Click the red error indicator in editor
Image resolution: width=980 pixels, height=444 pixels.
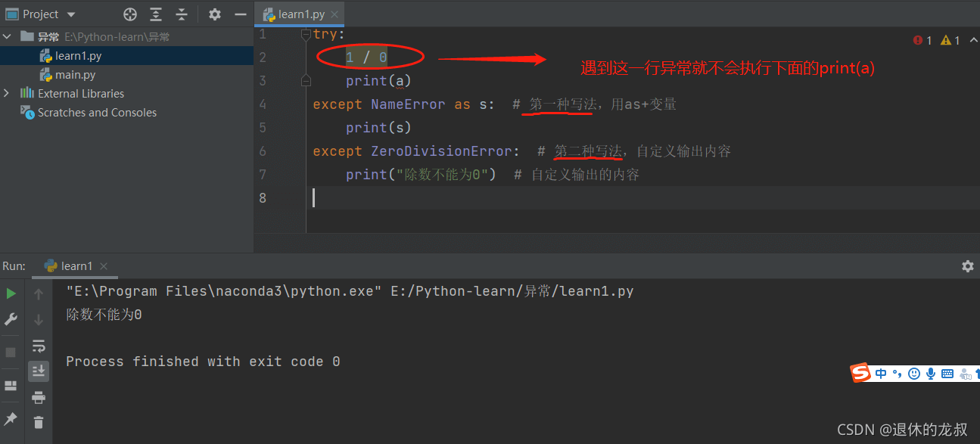[923, 40]
